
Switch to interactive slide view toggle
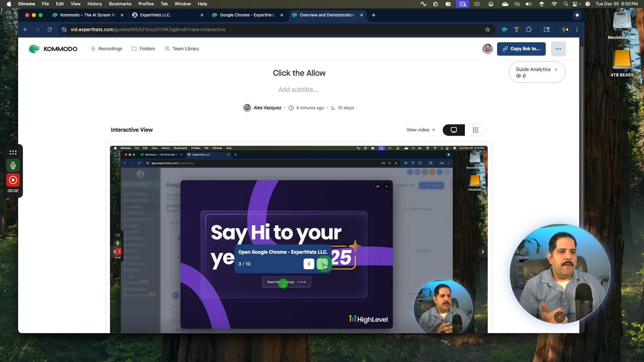click(454, 130)
